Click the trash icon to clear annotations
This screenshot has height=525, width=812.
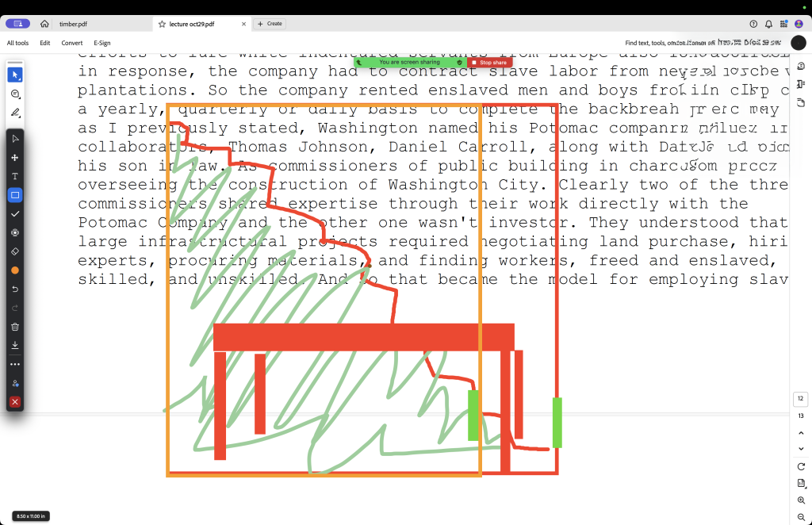15,327
